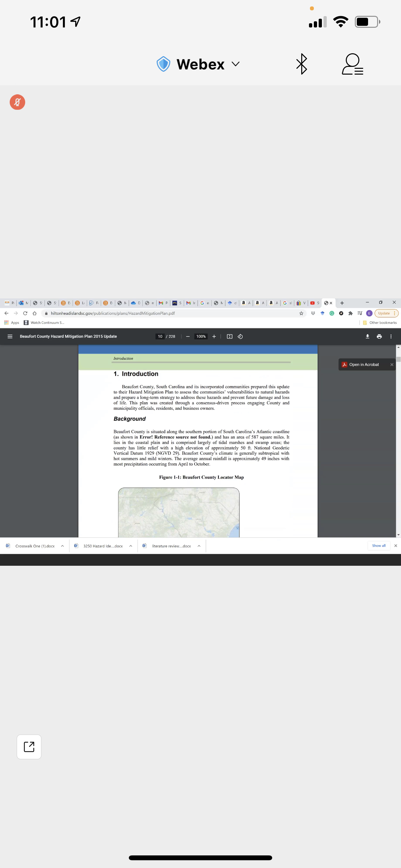Open the Watch Continuum bookmark

click(44, 323)
